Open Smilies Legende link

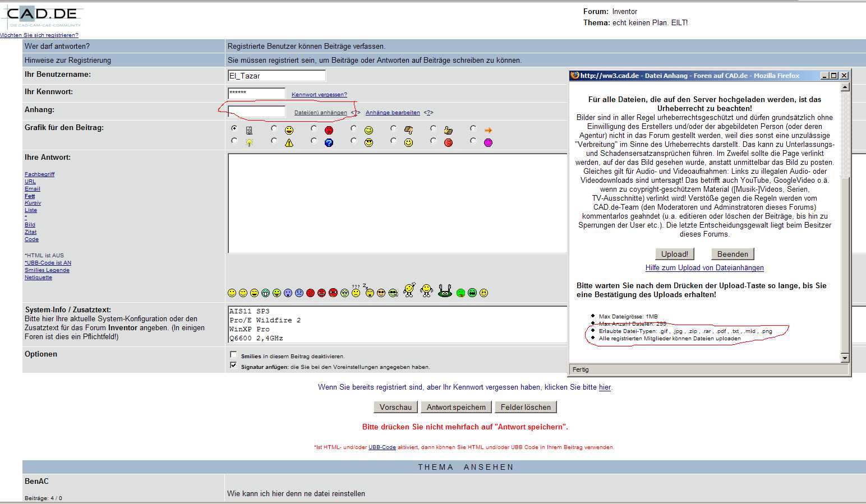pyautogui.click(x=47, y=270)
